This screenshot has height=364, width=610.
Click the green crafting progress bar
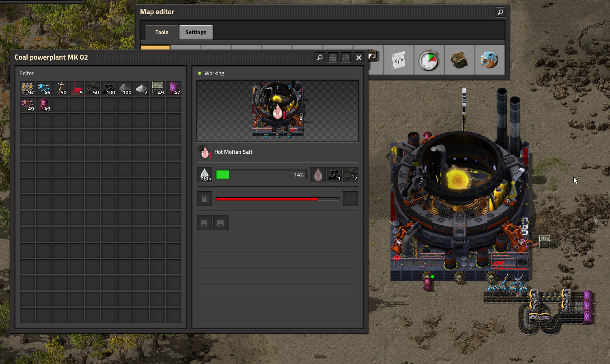click(261, 175)
